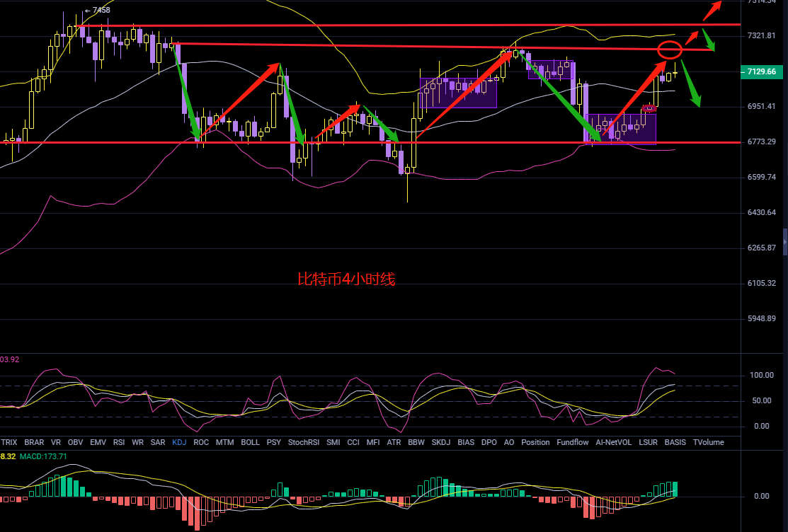
Task: Choose the TVolume indicator tab
Action: pyautogui.click(x=708, y=442)
